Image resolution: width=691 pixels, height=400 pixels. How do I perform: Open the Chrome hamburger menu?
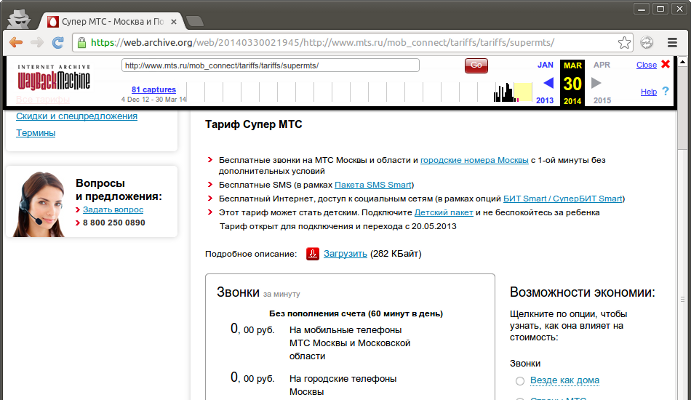[x=672, y=43]
